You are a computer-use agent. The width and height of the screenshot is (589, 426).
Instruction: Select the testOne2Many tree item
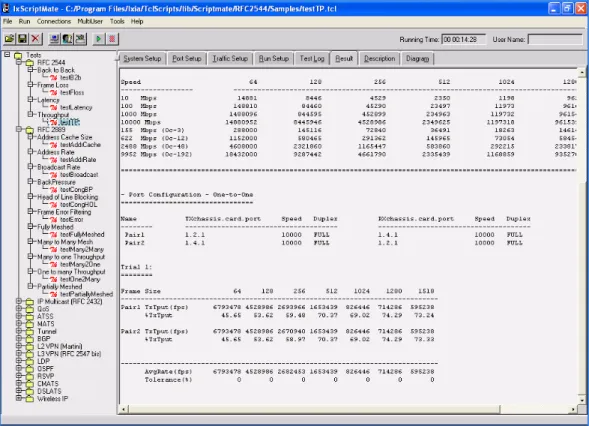tap(80, 279)
